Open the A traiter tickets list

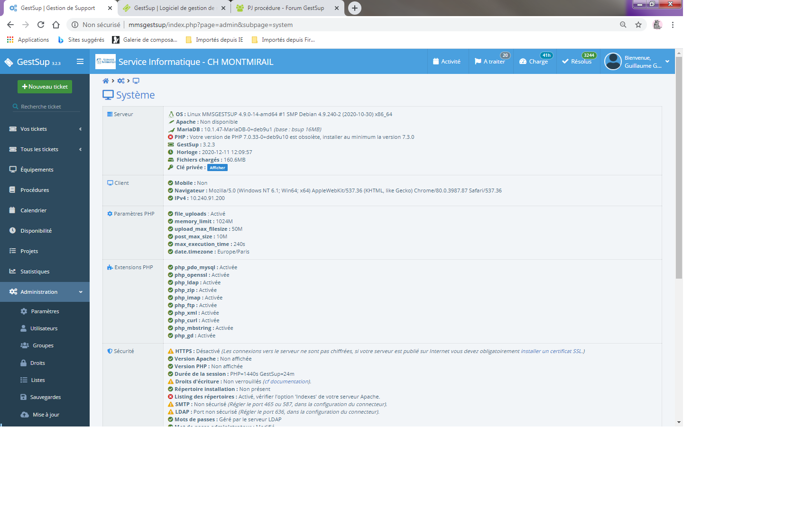click(490, 62)
